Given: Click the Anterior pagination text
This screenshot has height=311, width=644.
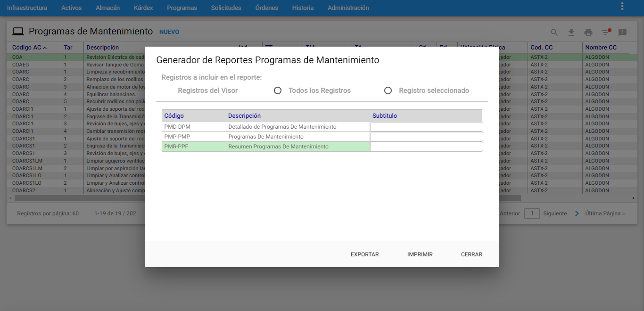Looking at the screenshot, I should point(510,213).
